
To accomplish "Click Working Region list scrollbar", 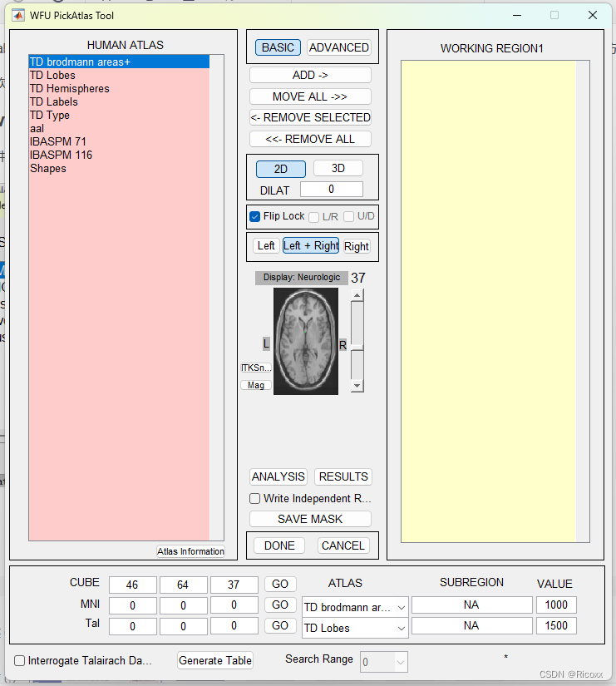I will click(582, 302).
